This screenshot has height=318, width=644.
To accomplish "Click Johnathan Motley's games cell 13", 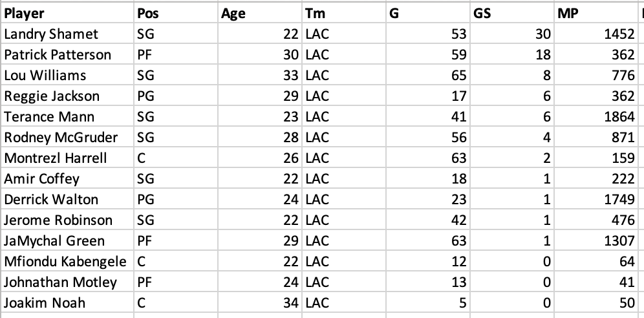I will [427, 282].
